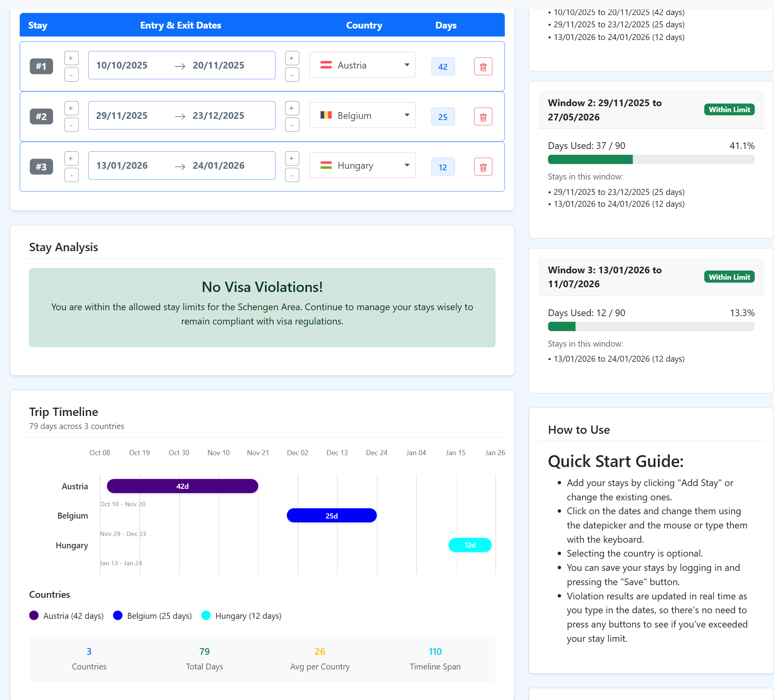Click the 42d Austria timeline bar

182,486
